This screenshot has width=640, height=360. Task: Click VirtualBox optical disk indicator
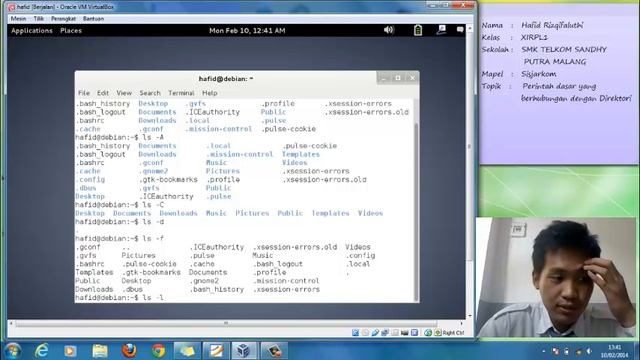coord(365,333)
